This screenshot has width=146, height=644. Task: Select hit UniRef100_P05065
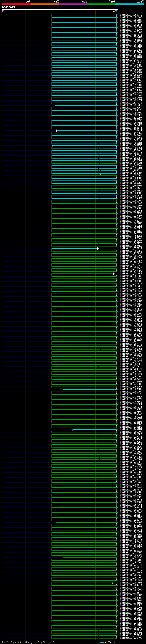click(x=131, y=324)
